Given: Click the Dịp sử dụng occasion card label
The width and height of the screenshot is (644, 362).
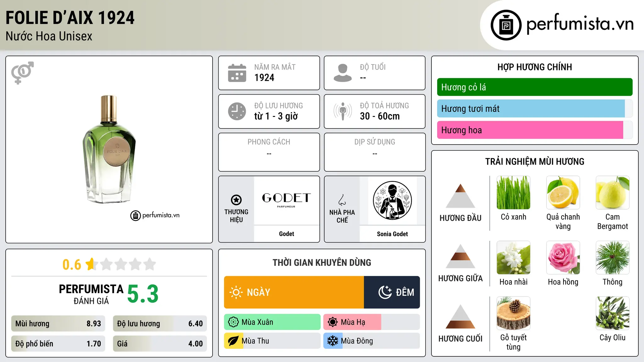Looking at the screenshot, I should [375, 142].
